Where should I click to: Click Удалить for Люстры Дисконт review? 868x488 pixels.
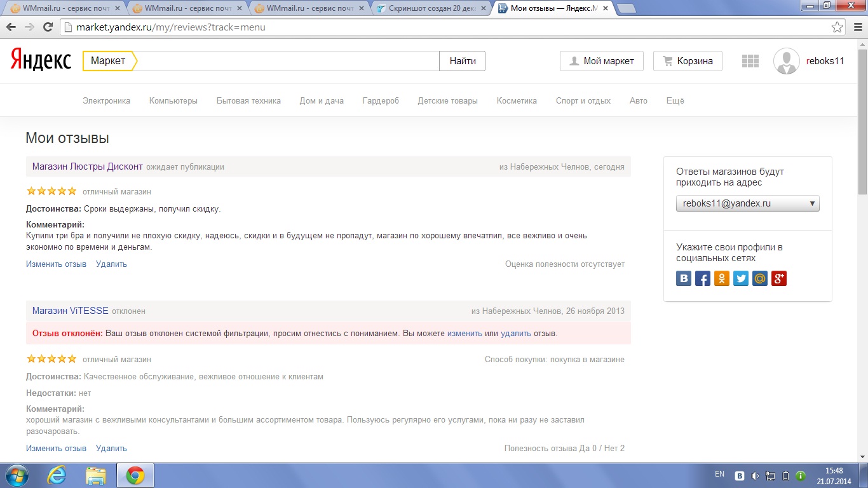point(111,264)
